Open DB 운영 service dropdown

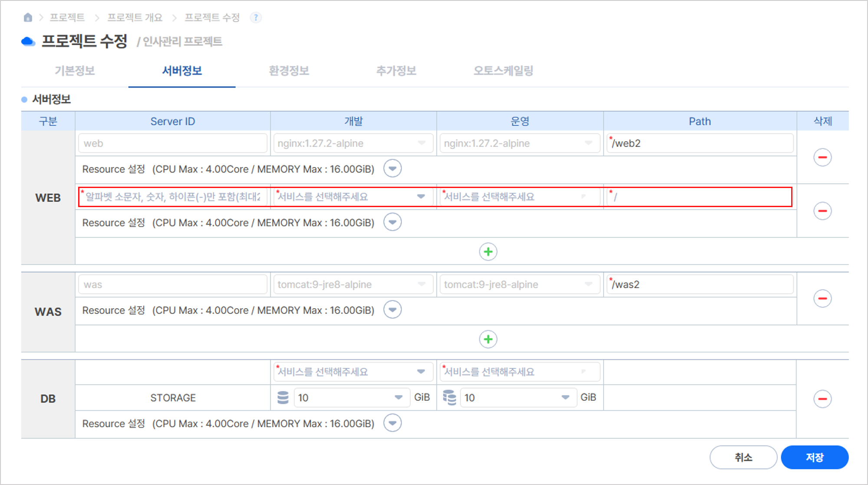(x=519, y=372)
